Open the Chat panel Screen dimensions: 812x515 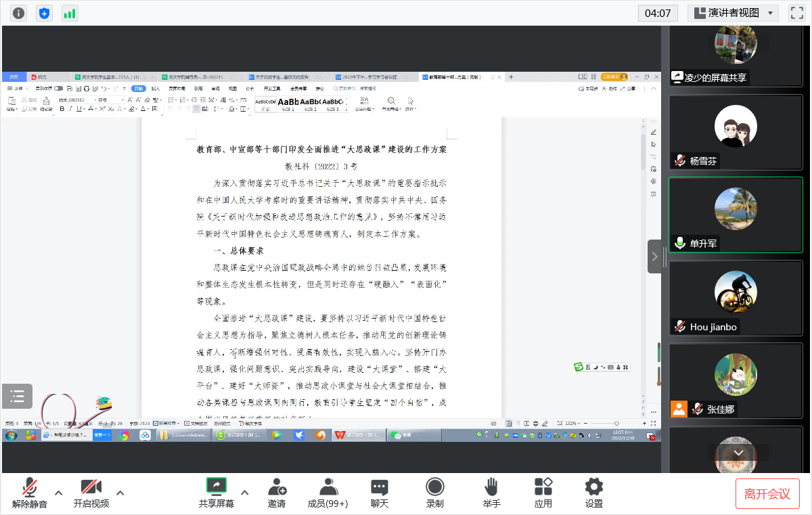click(x=379, y=493)
